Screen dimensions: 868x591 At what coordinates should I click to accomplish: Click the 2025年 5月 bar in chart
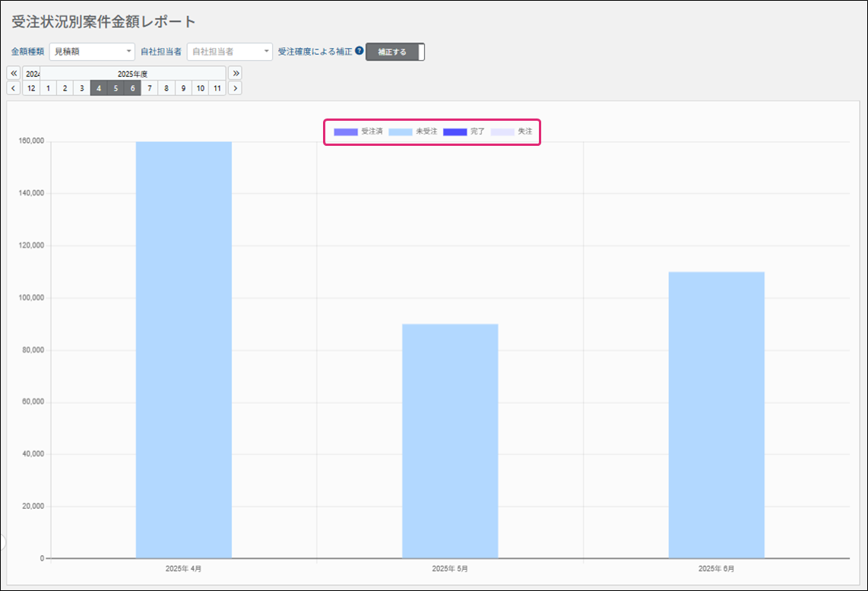point(450,441)
